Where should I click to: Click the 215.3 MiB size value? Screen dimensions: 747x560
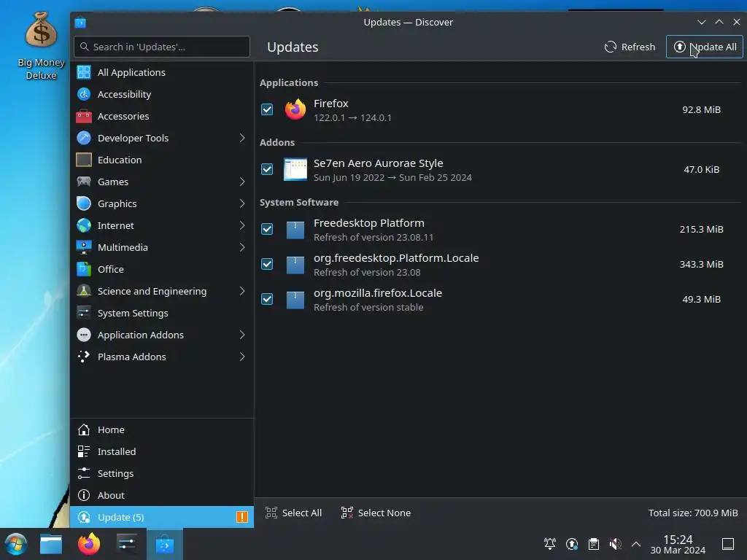click(x=701, y=230)
